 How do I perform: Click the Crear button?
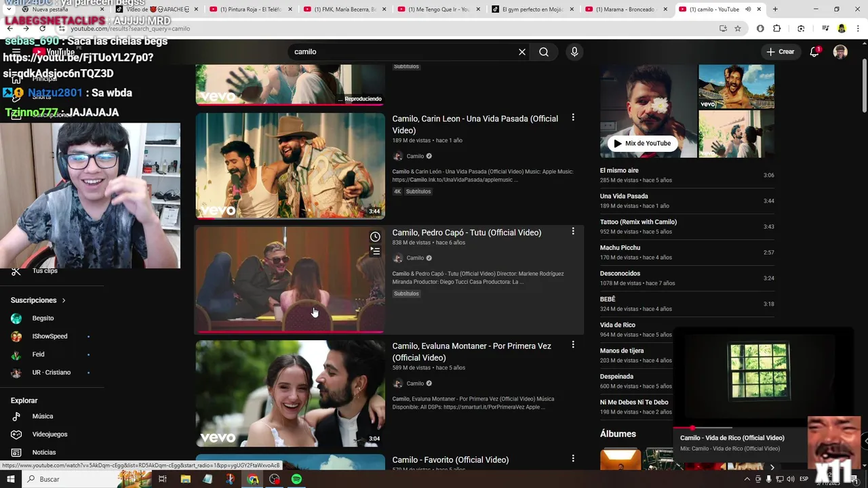pyautogui.click(x=781, y=52)
